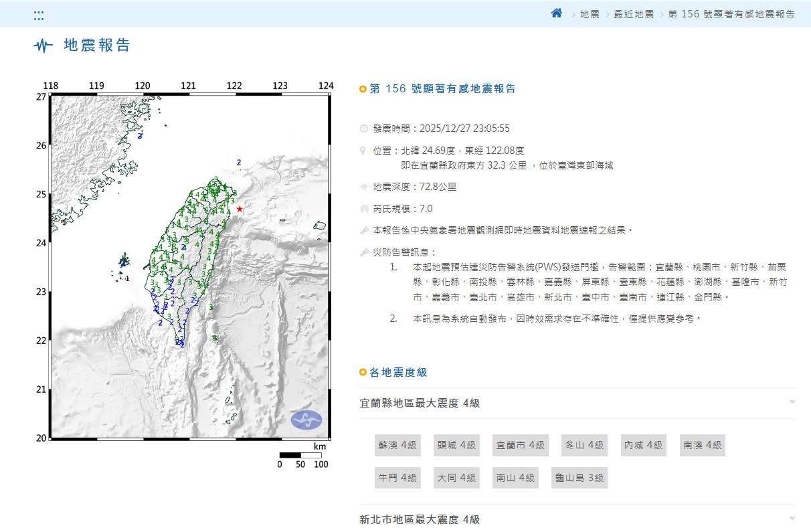Click the km scale bar below map

(x=300, y=455)
